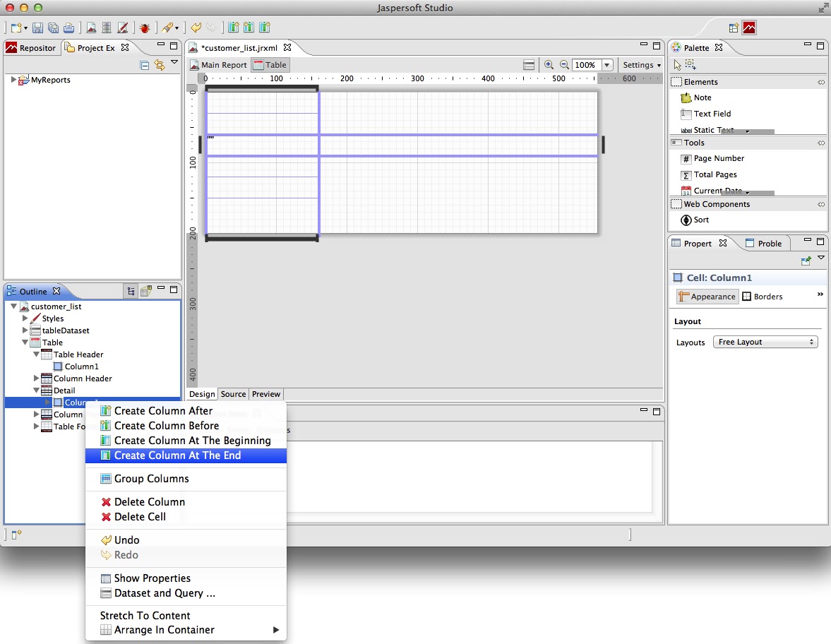The height and width of the screenshot is (644, 831).
Task: Click the Settings button above the ruler
Action: click(x=638, y=64)
